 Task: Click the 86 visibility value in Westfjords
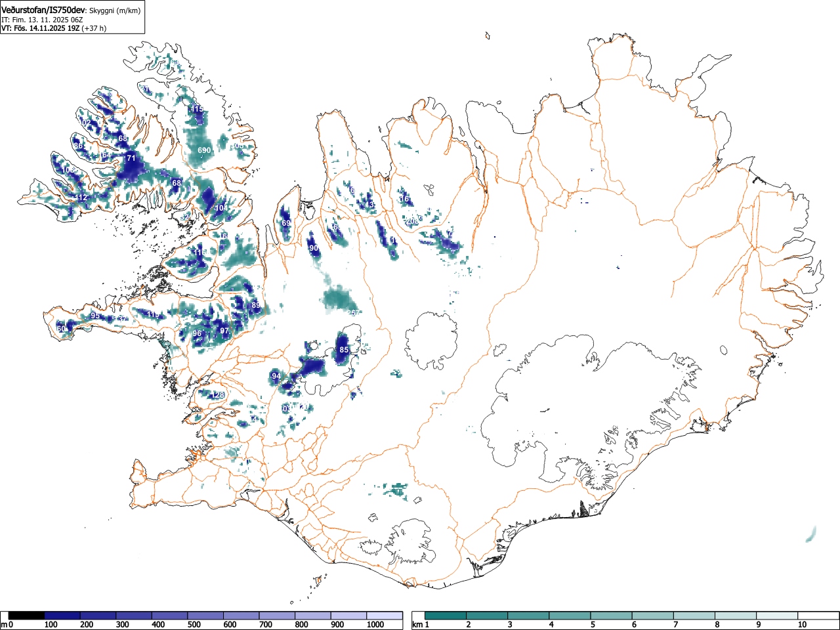pyautogui.click(x=78, y=146)
